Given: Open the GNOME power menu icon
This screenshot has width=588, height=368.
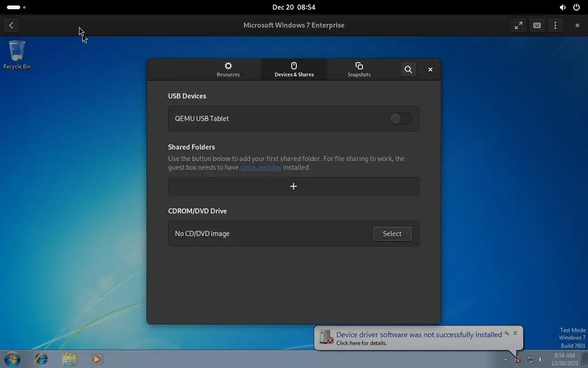Looking at the screenshot, I should 577,7.
